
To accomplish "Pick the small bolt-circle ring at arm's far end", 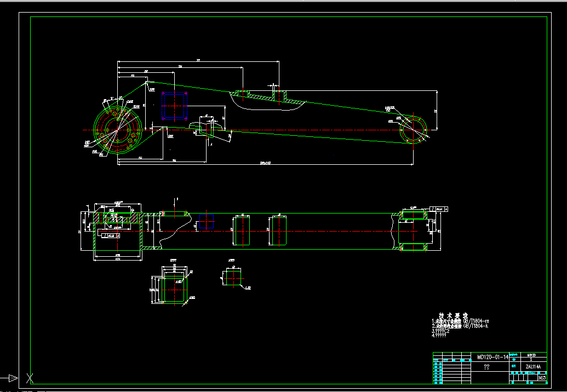I will point(414,130).
